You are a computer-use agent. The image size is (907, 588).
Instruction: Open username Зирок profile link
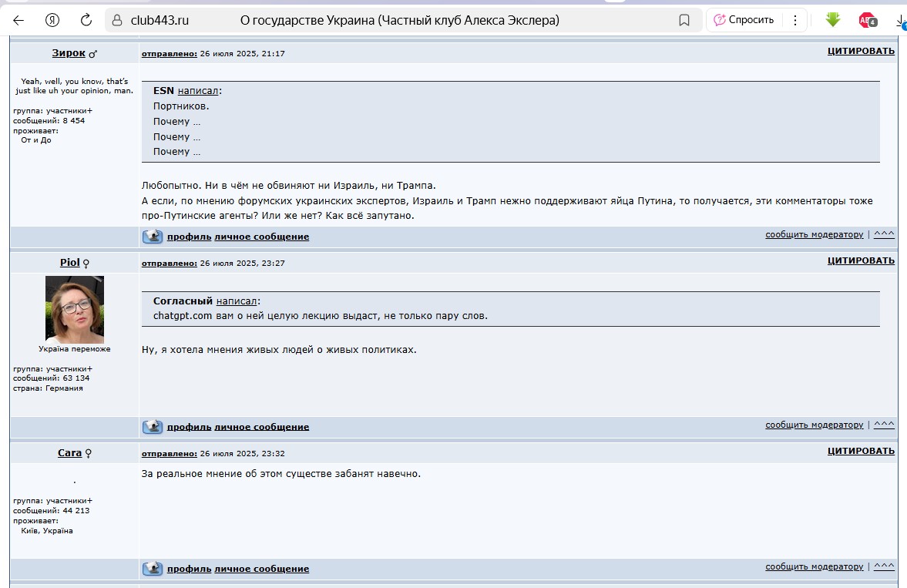68,53
